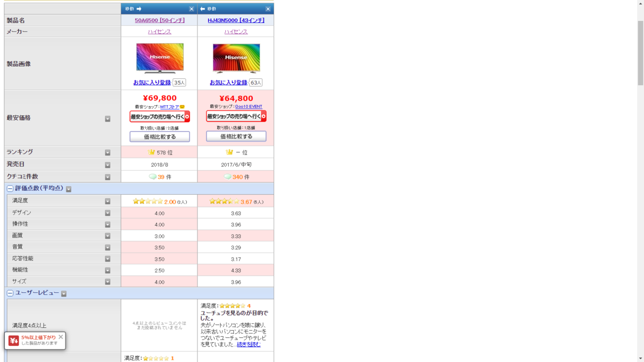644x362 pixels.
Task: Click the speech bubble icon beside 340 件
Action: [x=228, y=176]
